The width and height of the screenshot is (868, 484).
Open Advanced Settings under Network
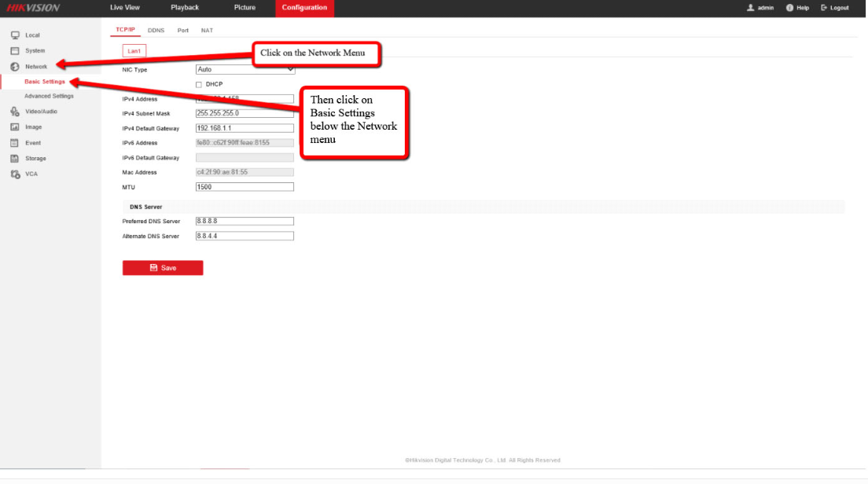tap(49, 97)
